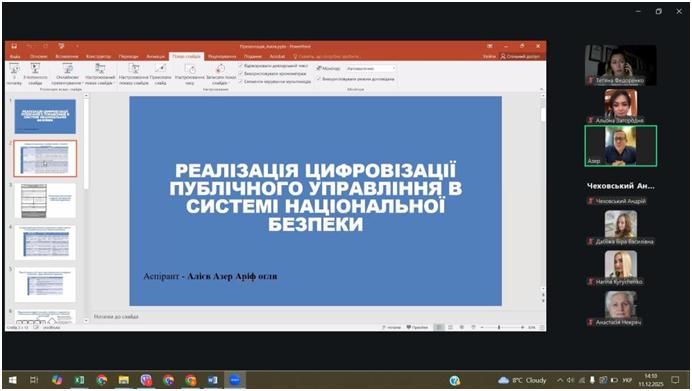Click the Notes button in status bar
The width and height of the screenshot is (692, 391).
391,327
